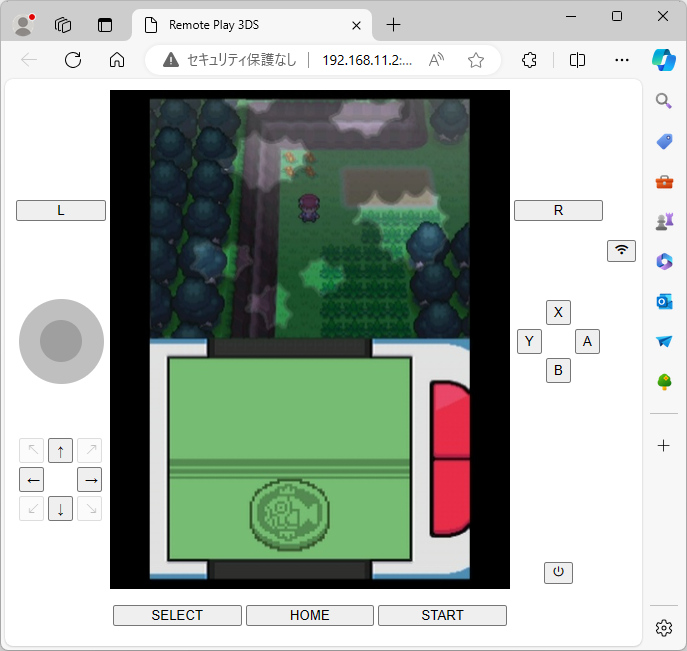Click the D-pad up arrow
687x651 pixels.
pos(60,450)
